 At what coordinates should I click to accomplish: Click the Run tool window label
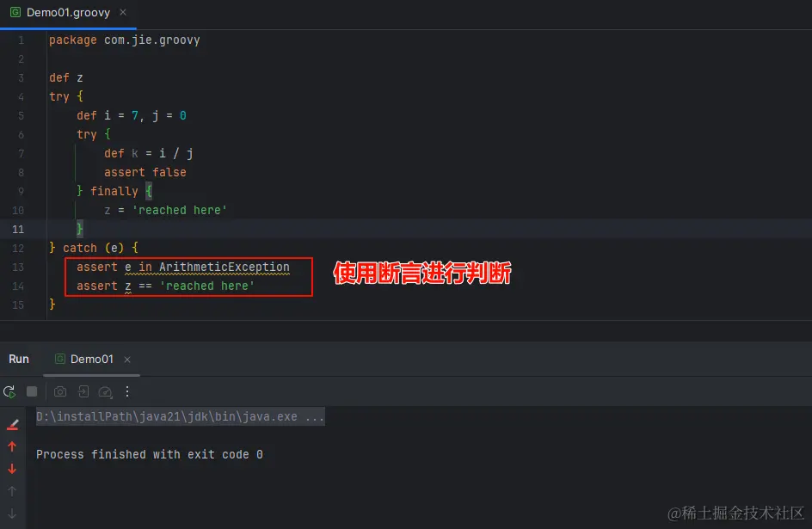coord(19,359)
